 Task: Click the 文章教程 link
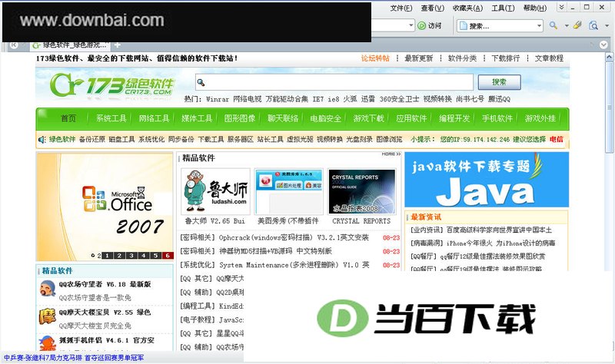click(549, 58)
